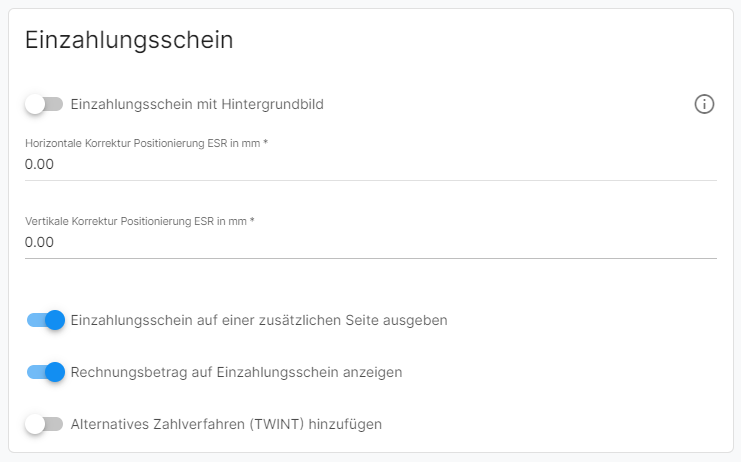Click label Einzahlungsschein auf einer zusätzlichen Seite ausgeben
Viewport: 741px width, 462px height.
(x=259, y=320)
